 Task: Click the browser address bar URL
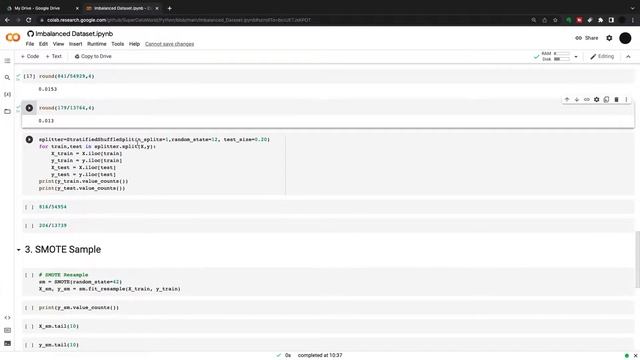click(x=179, y=20)
